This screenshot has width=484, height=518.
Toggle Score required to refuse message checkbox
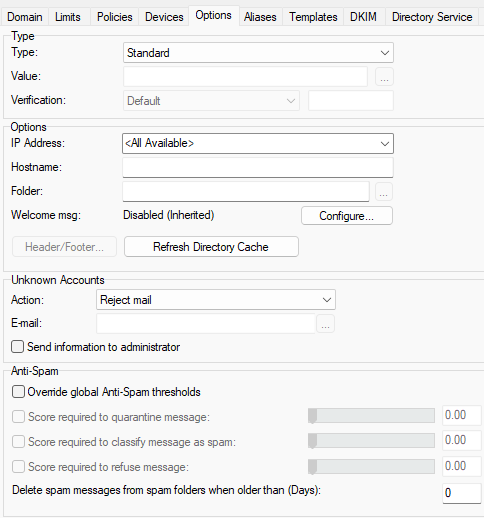coord(18,467)
